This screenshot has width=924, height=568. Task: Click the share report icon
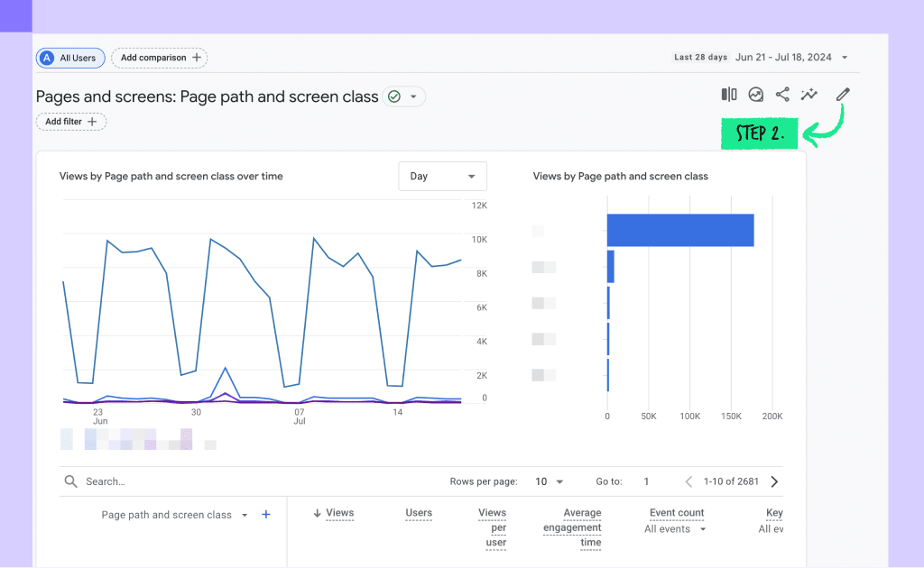pyautogui.click(x=782, y=94)
